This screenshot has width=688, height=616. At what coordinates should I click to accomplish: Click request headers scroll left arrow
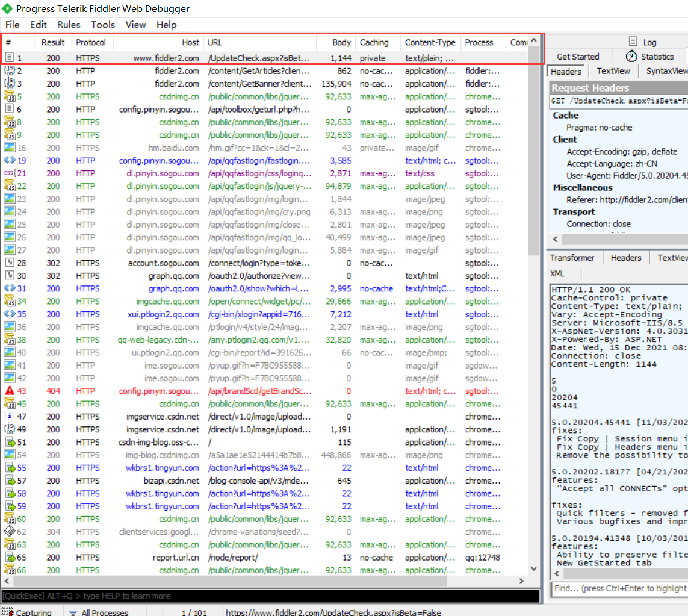pyautogui.click(x=556, y=239)
